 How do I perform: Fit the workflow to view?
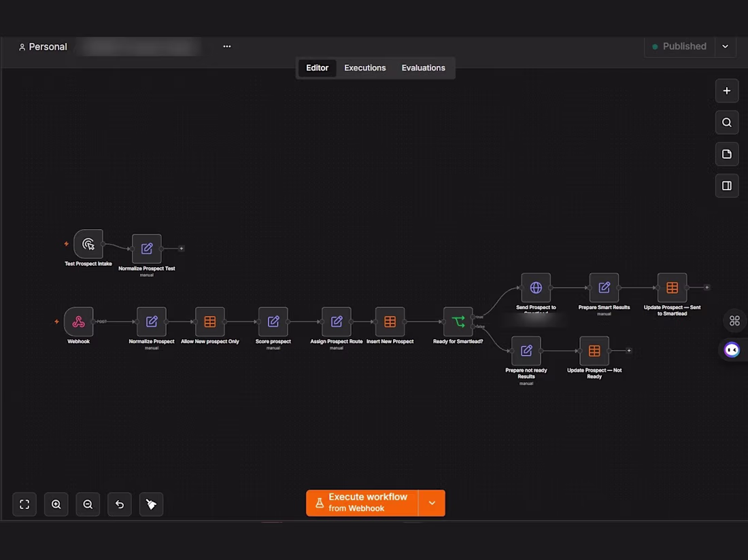(x=24, y=504)
